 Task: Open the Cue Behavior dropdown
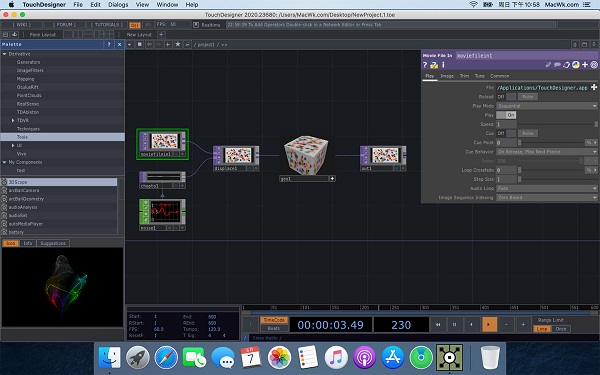547,152
